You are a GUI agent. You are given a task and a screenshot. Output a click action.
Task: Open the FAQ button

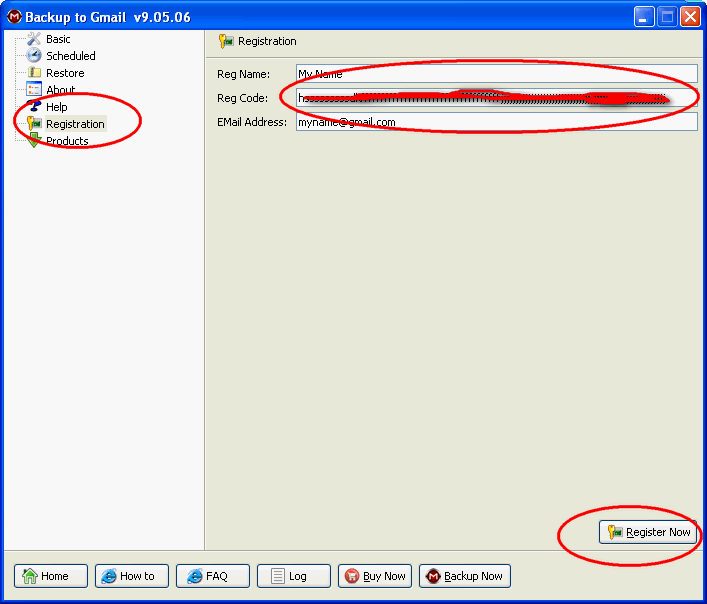213,576
